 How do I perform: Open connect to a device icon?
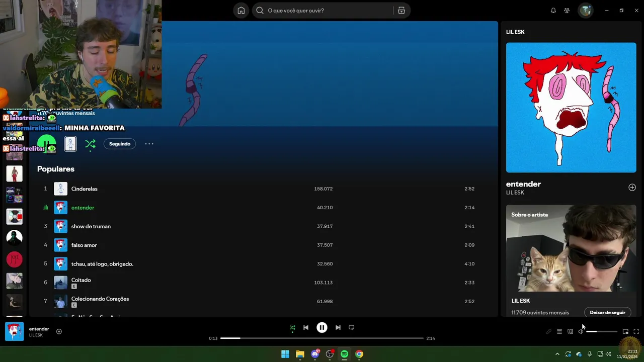pyautogui.click(x=570, y=331)
